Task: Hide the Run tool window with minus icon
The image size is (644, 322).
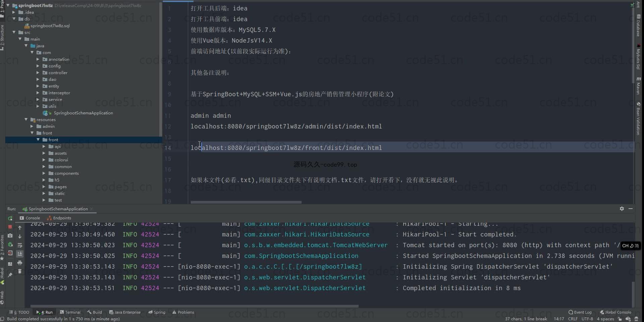Action: pos(631,209)
